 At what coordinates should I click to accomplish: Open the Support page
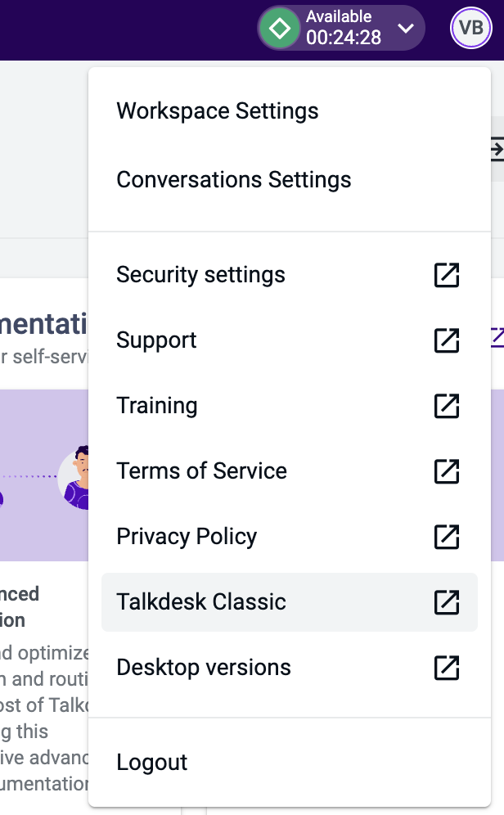point(155,340)
